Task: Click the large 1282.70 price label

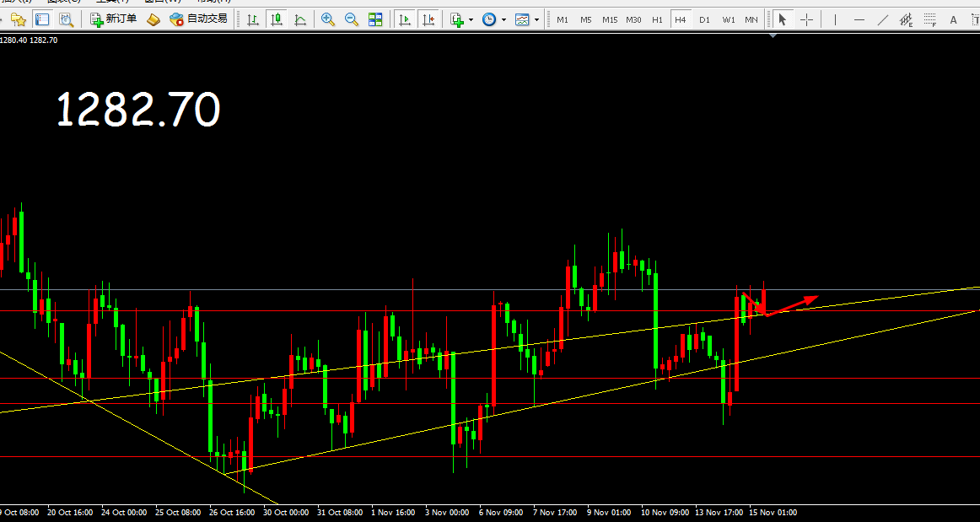Action: tap(139, 110)
